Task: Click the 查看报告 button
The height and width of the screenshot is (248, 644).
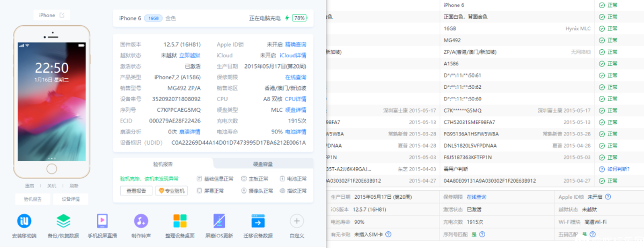Action: click(x=136, y=191)
